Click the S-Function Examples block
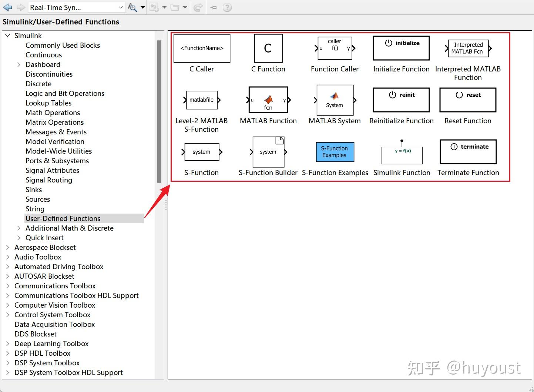The height and width of the screenshot is (392, 534). click(x=335, y=152)
